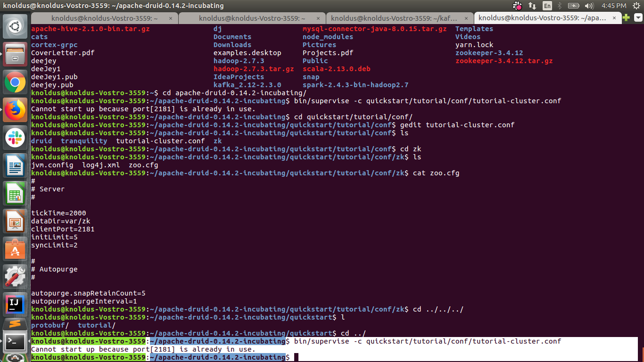Click the kafka_2.12-2.3.0 directory name

(248, 85)
